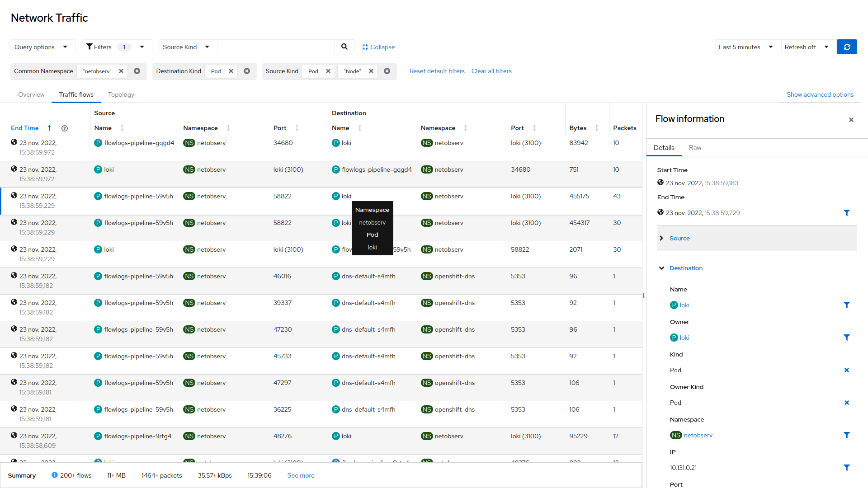This screenshot has width=868, height=488.
Task: Click Clear all filters link
Action: (x=491, y=71)
